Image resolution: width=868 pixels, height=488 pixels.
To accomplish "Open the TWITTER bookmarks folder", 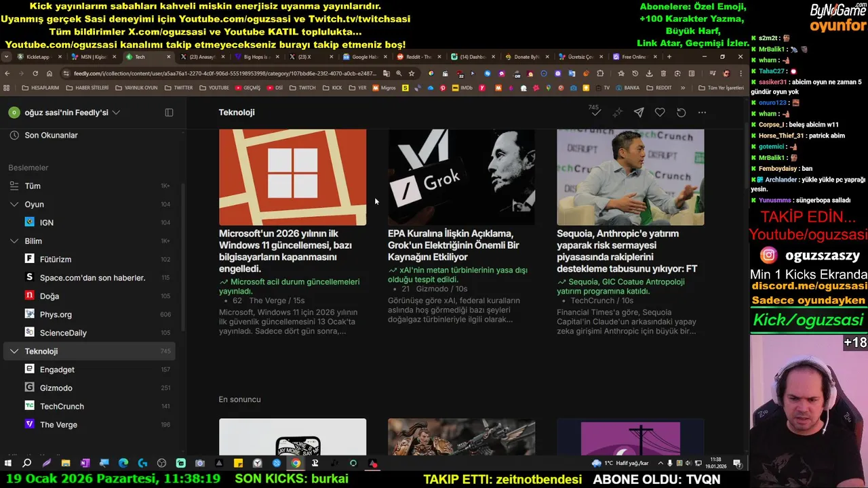I will (178, 88).
